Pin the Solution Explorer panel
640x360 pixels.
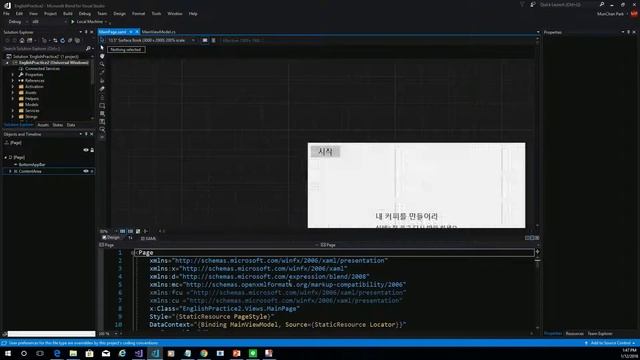pos(86,32)
